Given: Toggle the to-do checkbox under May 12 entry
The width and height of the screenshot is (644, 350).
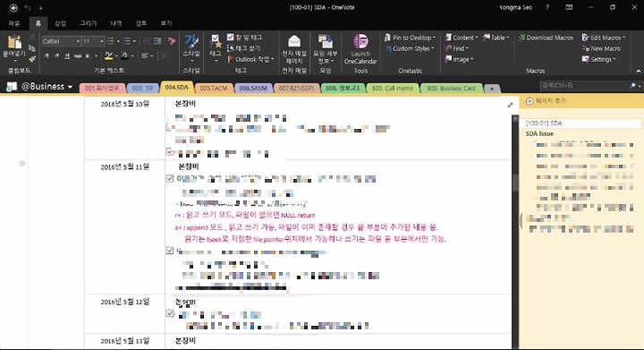Looking at the screenshot, I should point(170,313).
